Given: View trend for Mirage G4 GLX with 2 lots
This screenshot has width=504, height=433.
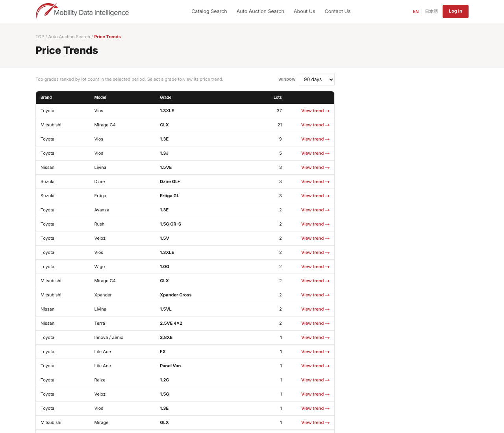Looking at the screenshot, I should pyautogui.click(x=315, y=281).
